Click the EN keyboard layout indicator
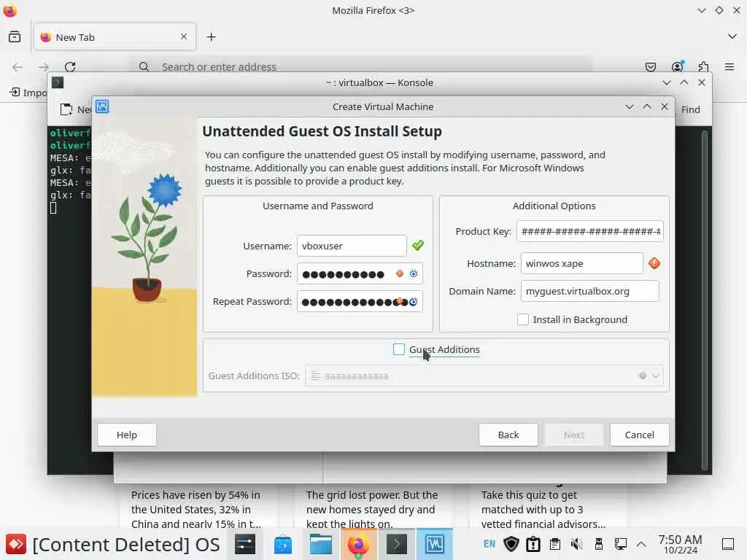 (x=489, y=544)
